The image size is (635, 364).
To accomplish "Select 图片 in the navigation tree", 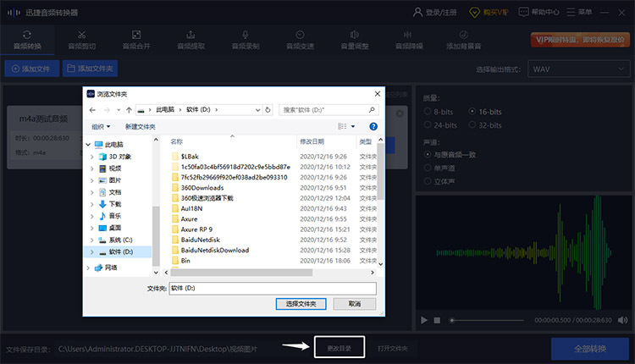I will [114, 180].
